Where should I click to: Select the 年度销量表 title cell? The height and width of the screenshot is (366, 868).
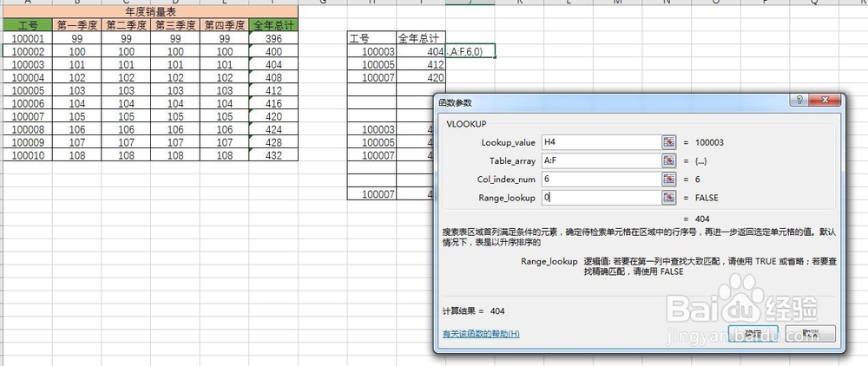click(150, 11)
